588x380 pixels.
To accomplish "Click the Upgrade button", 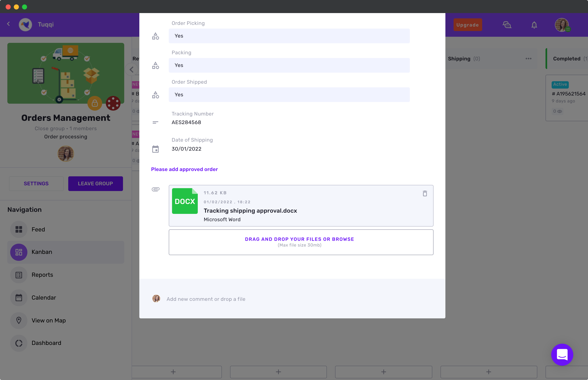I will tap(467, 25).
